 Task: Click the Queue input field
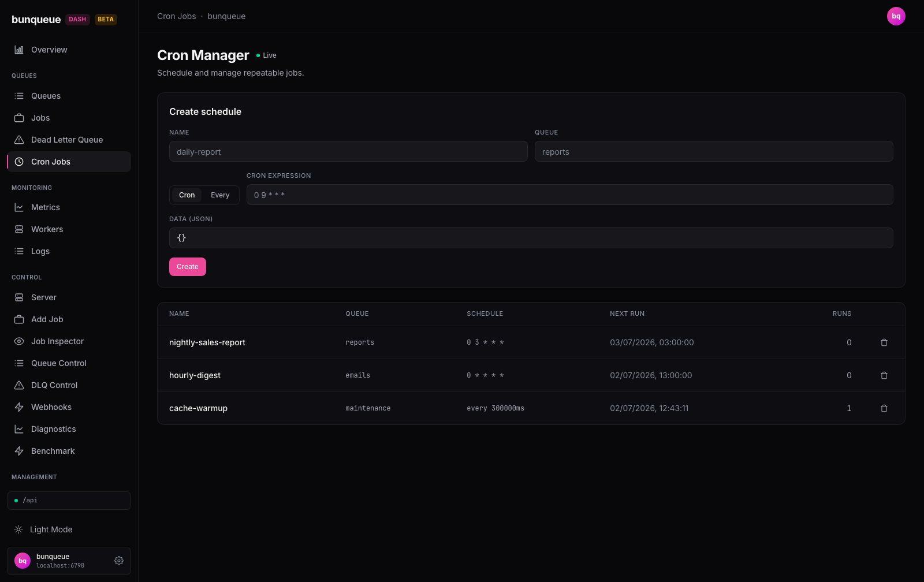714,151
